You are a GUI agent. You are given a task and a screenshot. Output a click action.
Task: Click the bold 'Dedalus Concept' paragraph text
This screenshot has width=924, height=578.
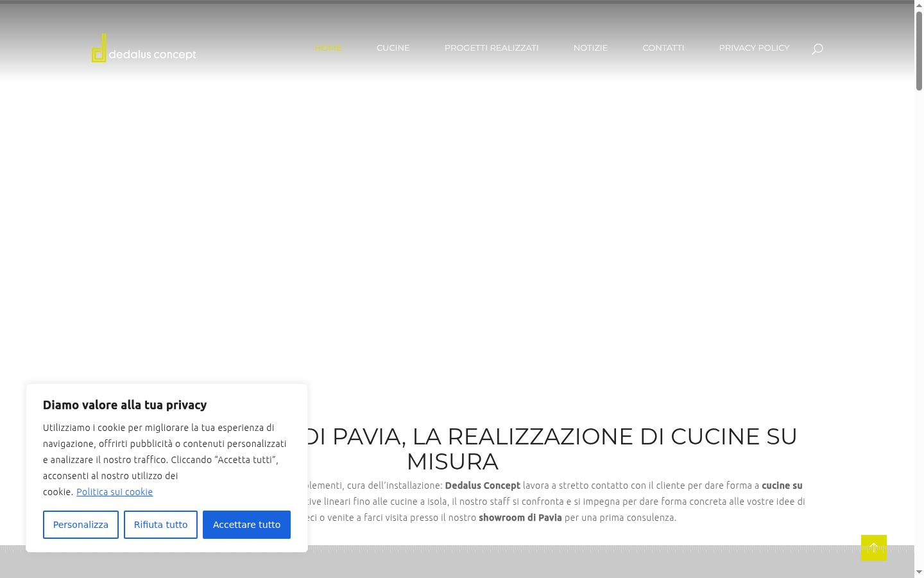tap(483, 486)
